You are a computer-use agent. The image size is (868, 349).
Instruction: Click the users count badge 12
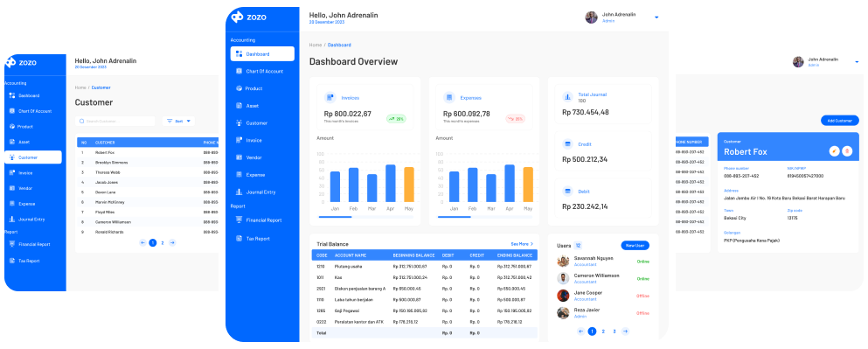578,246
